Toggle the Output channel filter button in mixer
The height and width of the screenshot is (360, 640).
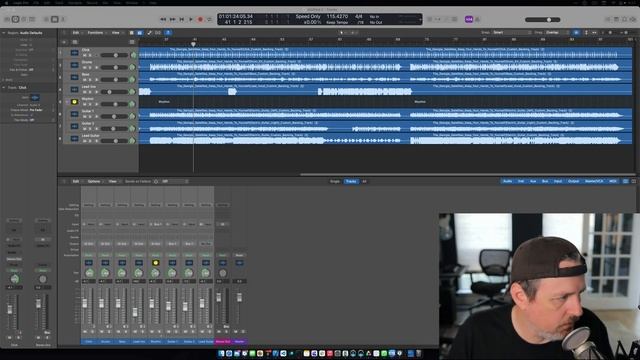573,181
